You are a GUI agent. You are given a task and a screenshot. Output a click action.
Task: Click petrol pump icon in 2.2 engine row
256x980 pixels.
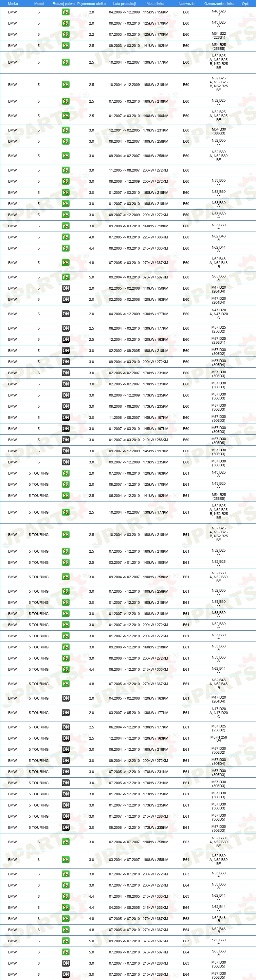(x=65, y=34)
